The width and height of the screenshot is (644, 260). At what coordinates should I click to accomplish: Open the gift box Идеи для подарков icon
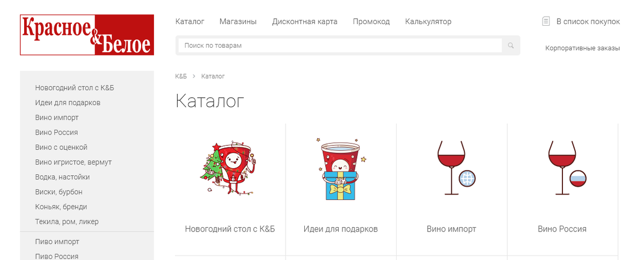coord(341,169)
